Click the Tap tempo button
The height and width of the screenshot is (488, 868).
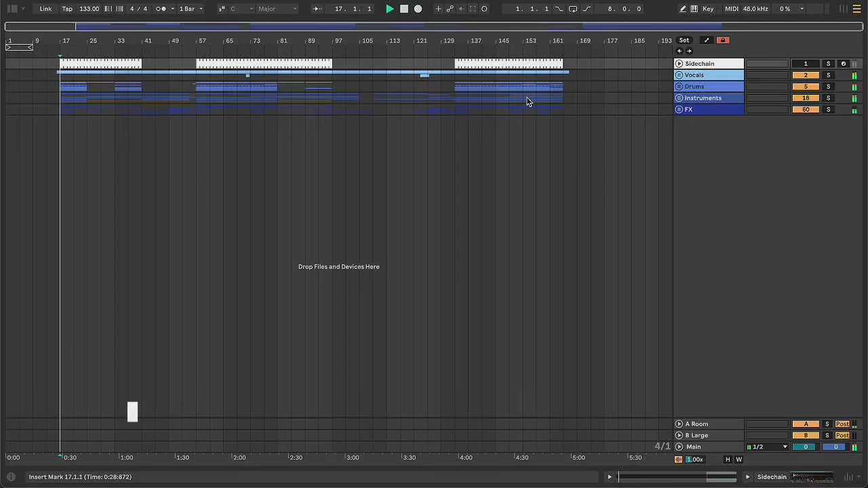tap(67, 9)
